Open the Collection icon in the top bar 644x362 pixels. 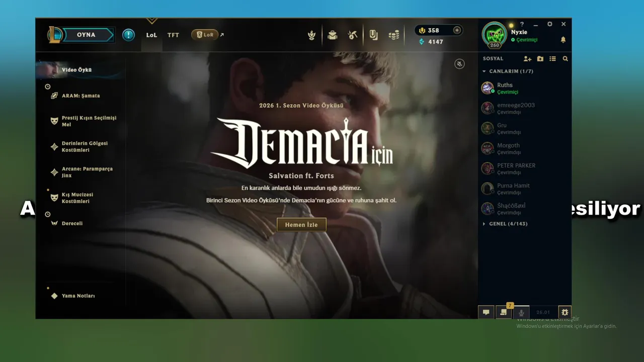tap(311, 35)
